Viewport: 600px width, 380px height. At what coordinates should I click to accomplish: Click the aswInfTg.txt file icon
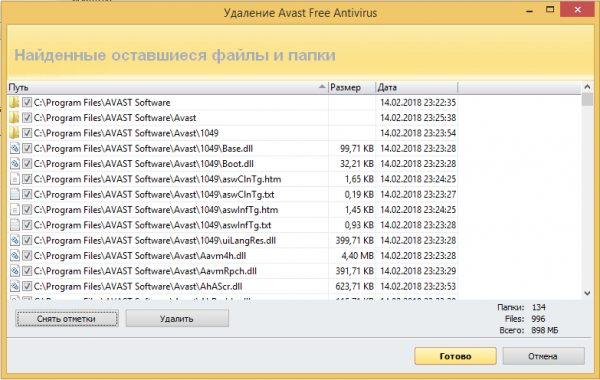coord(15,225)
